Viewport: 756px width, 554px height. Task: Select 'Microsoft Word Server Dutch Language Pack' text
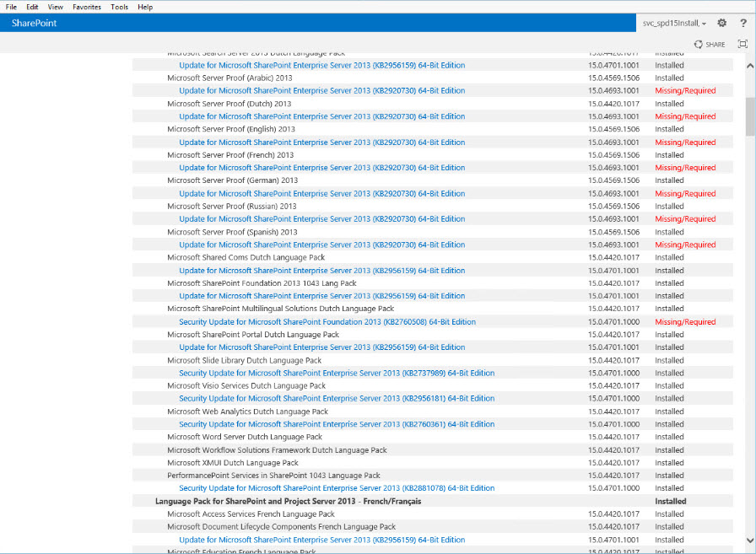pyautogui.click(x=245, y=437)
